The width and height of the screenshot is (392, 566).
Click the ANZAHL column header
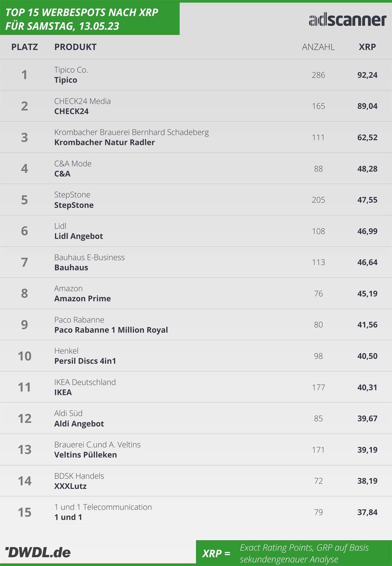point(318,47)
